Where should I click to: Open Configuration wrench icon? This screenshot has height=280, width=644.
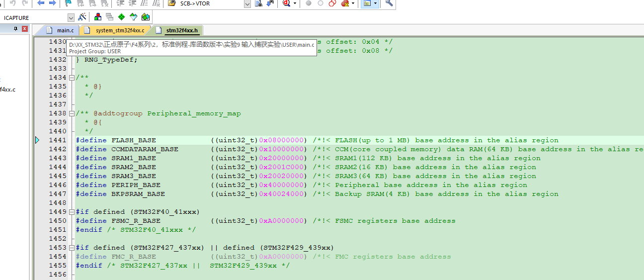coord(389,3)
